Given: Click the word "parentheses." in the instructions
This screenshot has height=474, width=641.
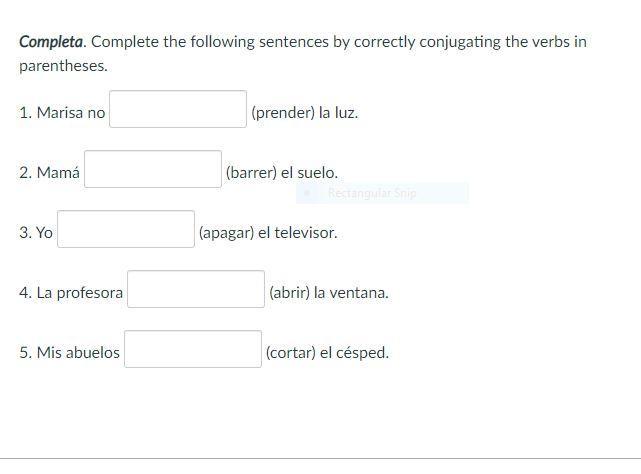Looking at the screenshot, I should pos(63,66).
